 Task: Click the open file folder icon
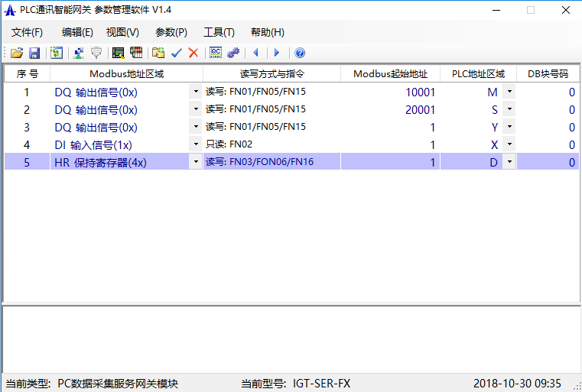[16, 53]
